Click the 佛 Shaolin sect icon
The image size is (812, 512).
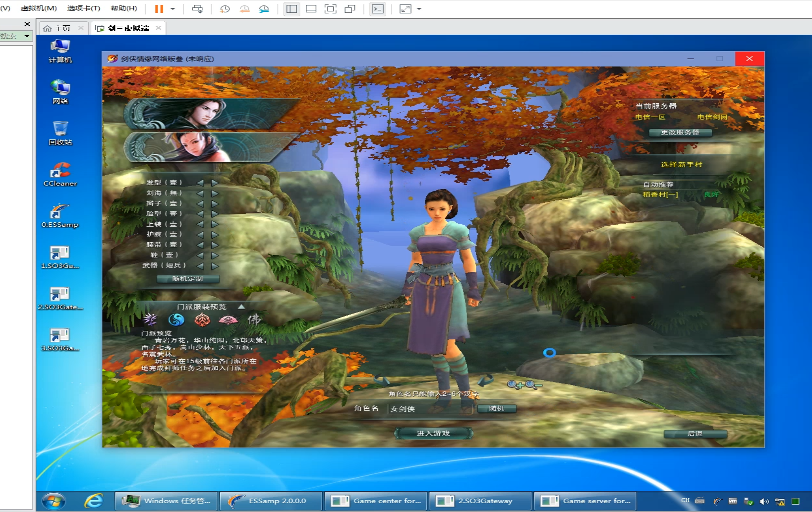pos(254,320)
